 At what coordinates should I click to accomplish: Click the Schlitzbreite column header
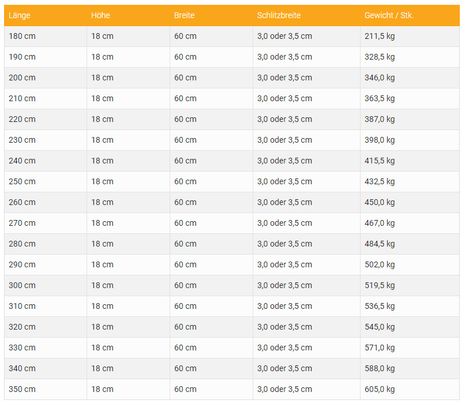279,15
